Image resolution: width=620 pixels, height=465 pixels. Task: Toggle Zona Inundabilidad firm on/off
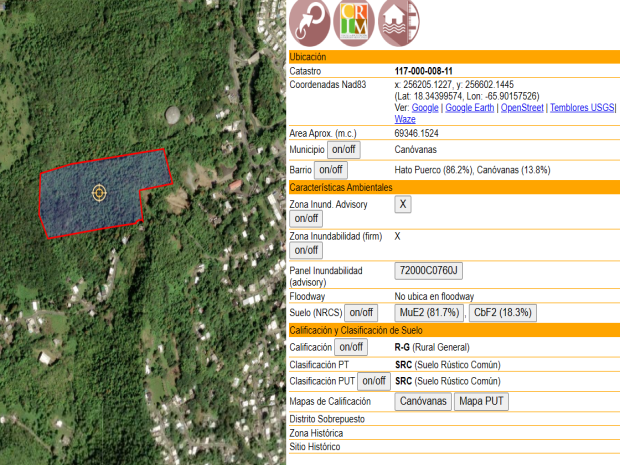coord(306,250)
